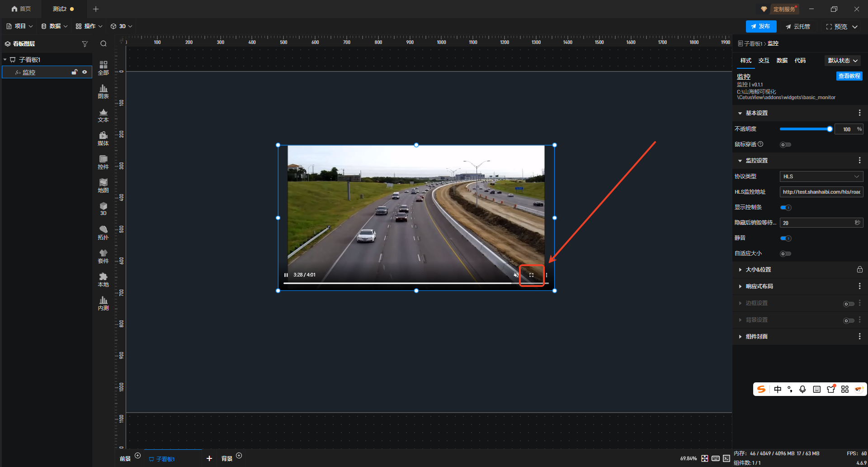The image size is (868, 467).
Task: Open the 图表 chart component category
Action: 103,91
